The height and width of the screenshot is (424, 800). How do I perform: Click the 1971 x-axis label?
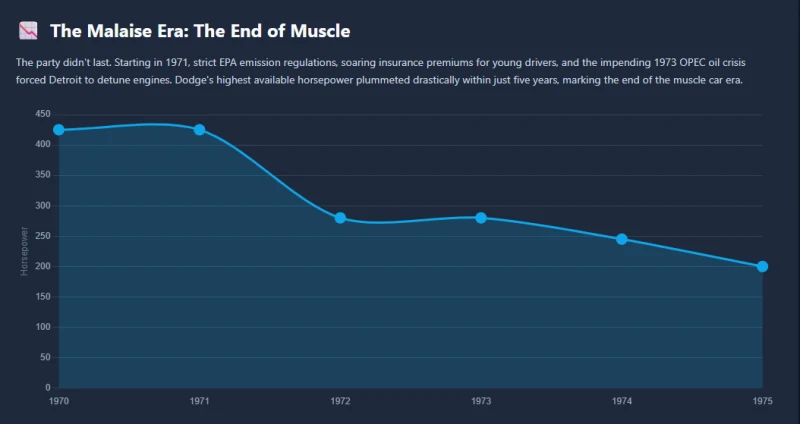199,402
